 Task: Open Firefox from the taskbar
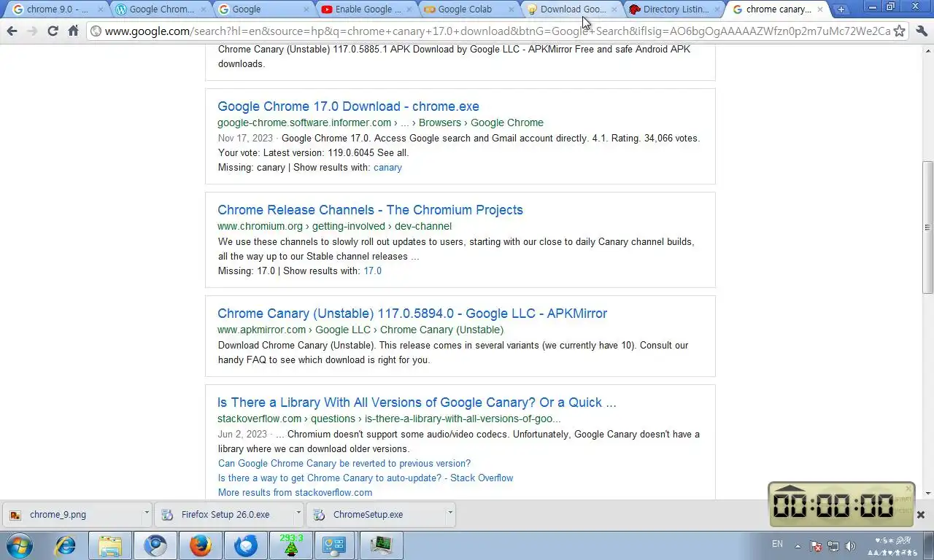pyautogui.click(x=201, y=545)
